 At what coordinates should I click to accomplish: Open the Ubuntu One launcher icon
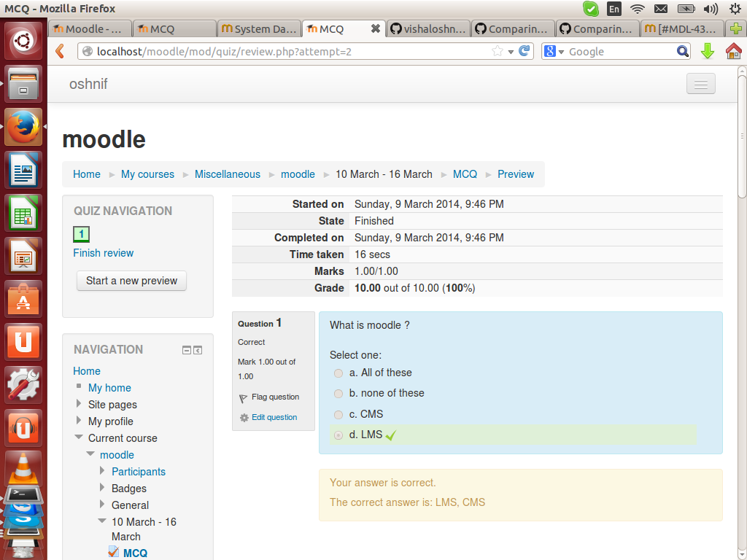coord(23,341)
